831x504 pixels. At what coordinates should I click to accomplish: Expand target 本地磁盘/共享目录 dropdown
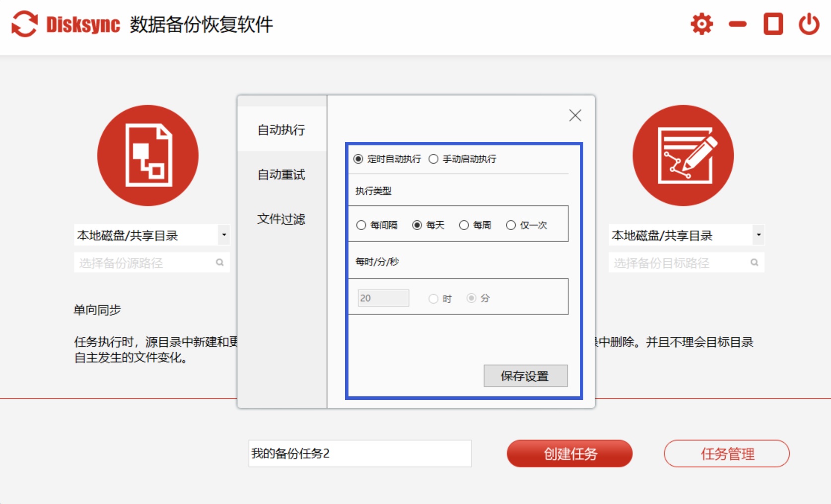tap(759, 235)
